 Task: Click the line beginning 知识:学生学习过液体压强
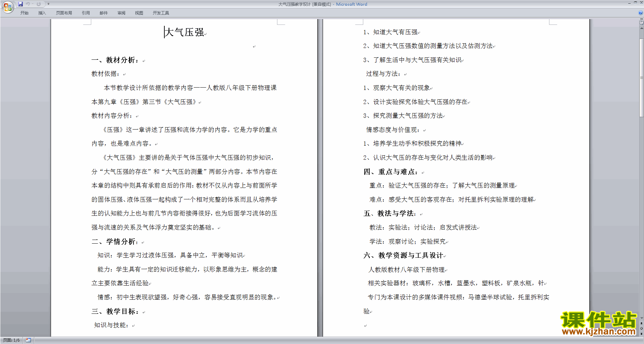click(x=170, y=255)
